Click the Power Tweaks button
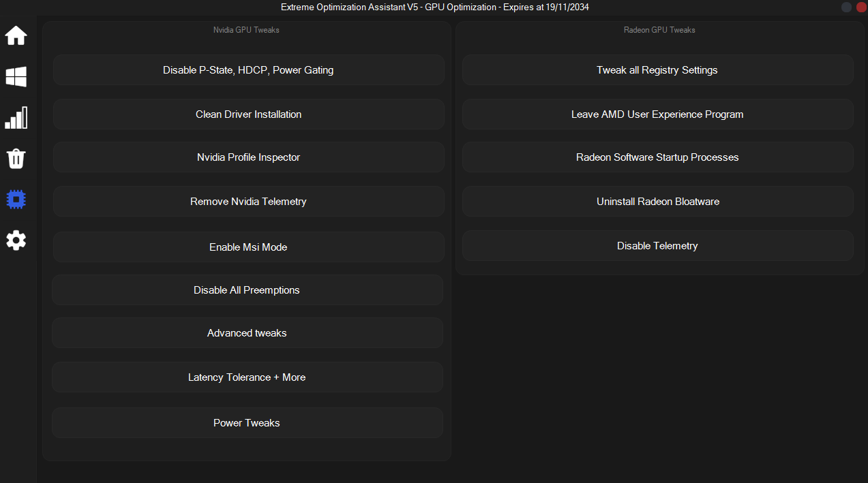The height and width of the screenshot is (483, 868). 247,423
